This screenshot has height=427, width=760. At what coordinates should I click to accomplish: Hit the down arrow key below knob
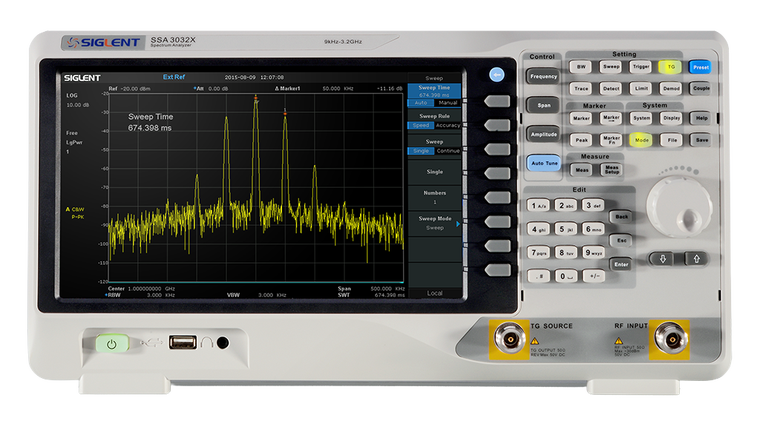click(x=663, y=259)
